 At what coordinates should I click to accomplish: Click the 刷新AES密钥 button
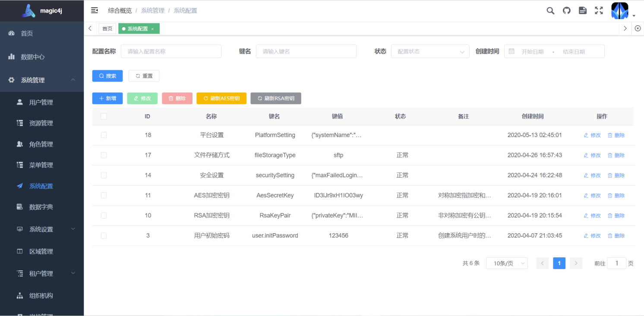(x=221, y=98)
